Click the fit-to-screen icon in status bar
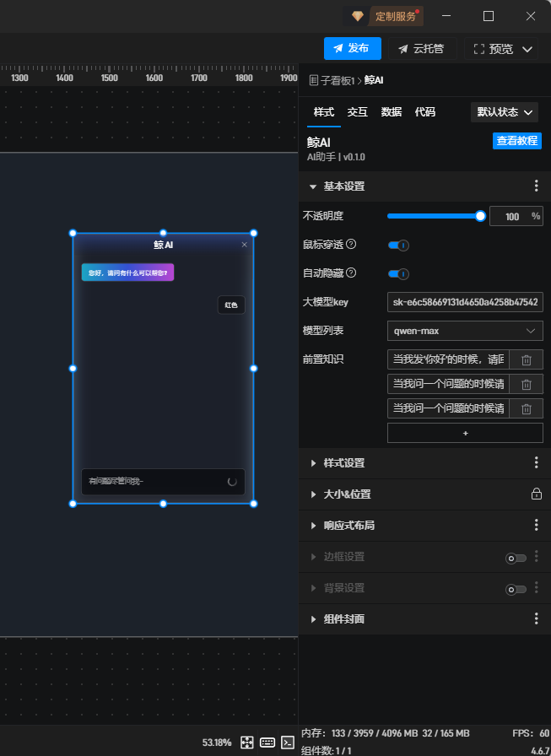 (x=247, y=742)
